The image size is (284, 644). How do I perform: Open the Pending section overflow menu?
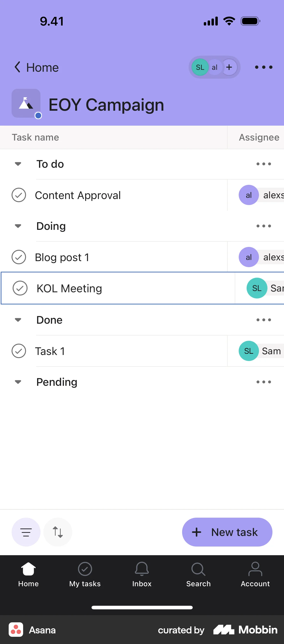tap(264, 382)
